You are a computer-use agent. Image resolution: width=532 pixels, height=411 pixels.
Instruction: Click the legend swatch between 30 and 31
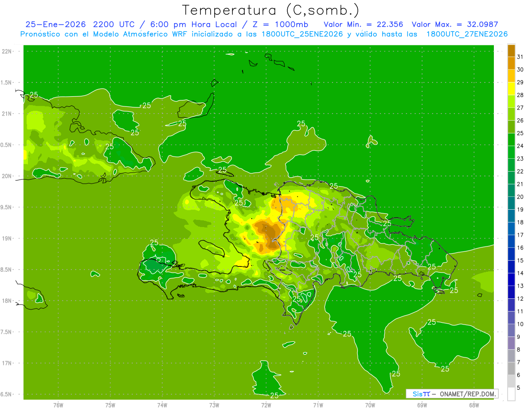[x=511, y=63]
